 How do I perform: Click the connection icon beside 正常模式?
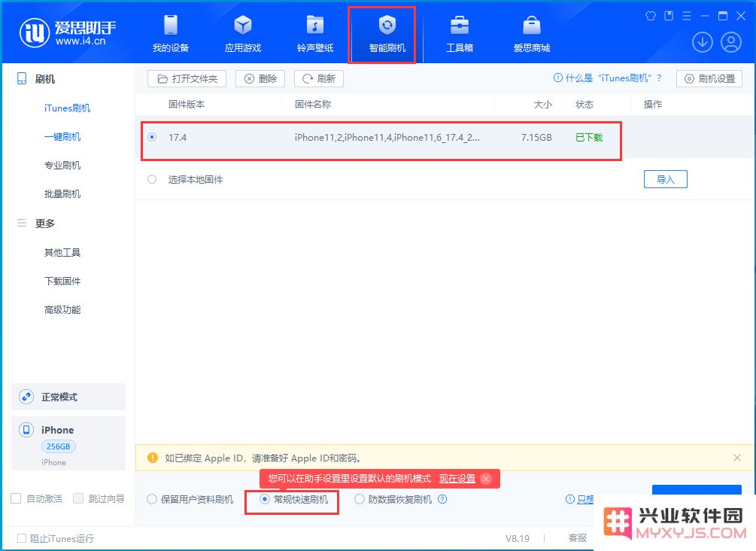click(26, 397)
